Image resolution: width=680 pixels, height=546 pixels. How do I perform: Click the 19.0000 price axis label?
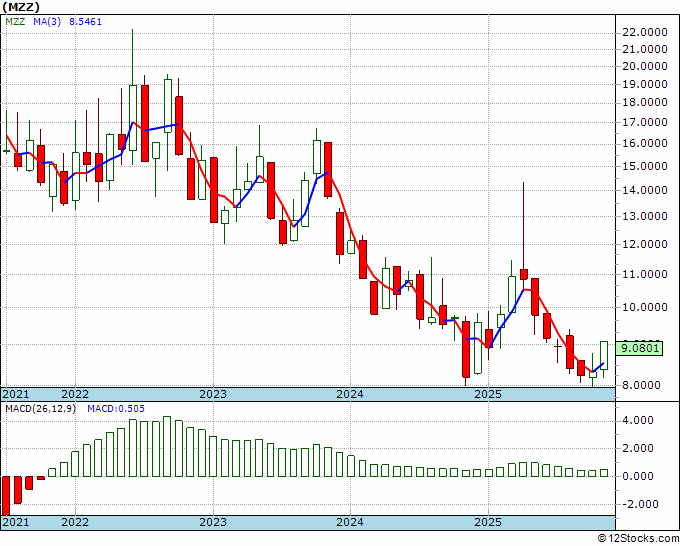point(644,84)
